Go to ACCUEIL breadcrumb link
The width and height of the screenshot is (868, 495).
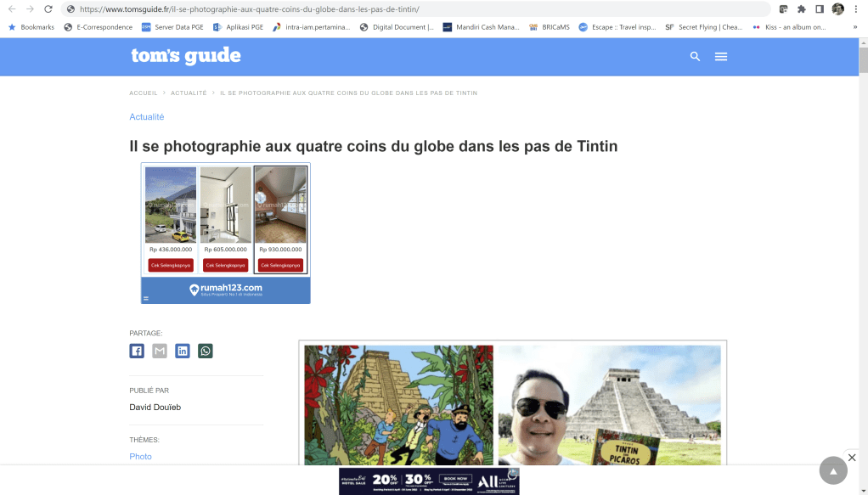[x=144, y=93]
